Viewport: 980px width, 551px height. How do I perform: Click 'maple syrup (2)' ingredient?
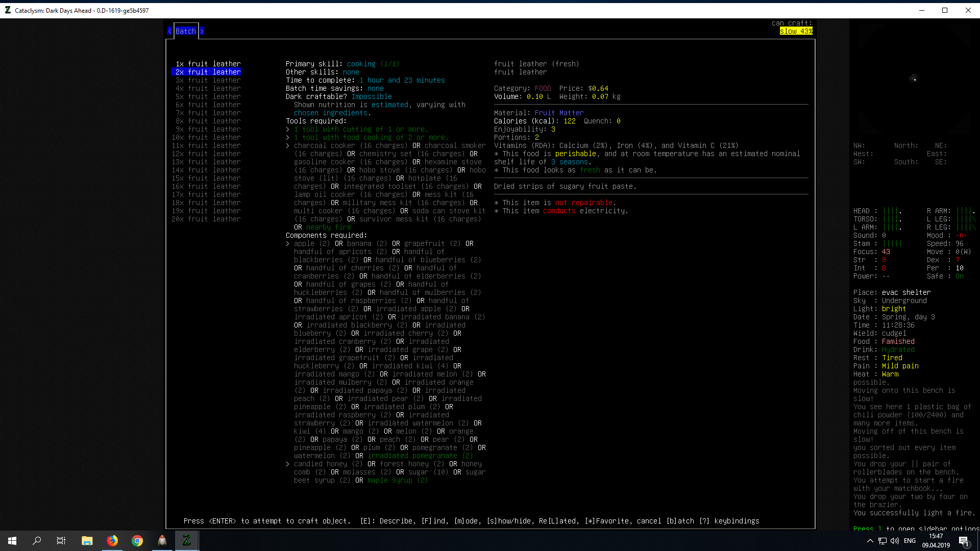[x=398, y=480]
